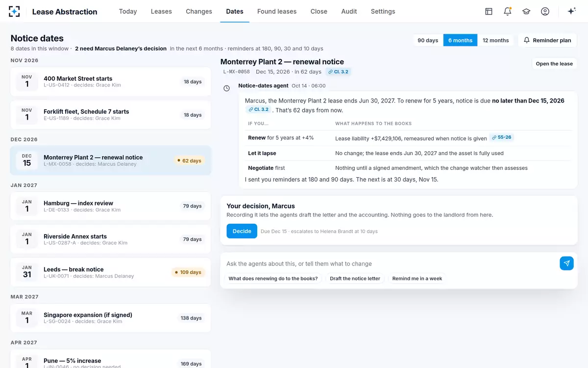
Task: Open the layout panel icon in header
Action: tap(489, 11)
